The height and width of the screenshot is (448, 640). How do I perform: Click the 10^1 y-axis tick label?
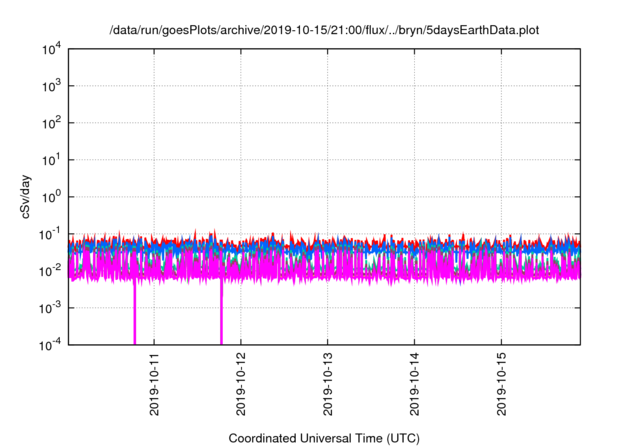(x=51, y=160)
